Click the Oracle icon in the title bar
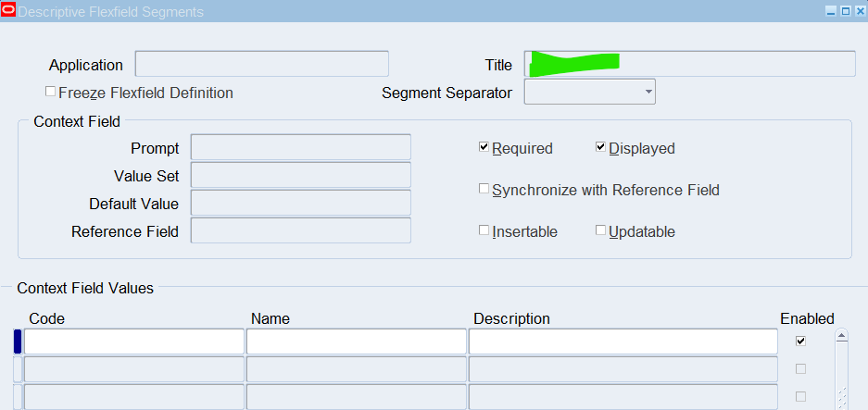Screen dimensions: 868x410 [9, 11]
